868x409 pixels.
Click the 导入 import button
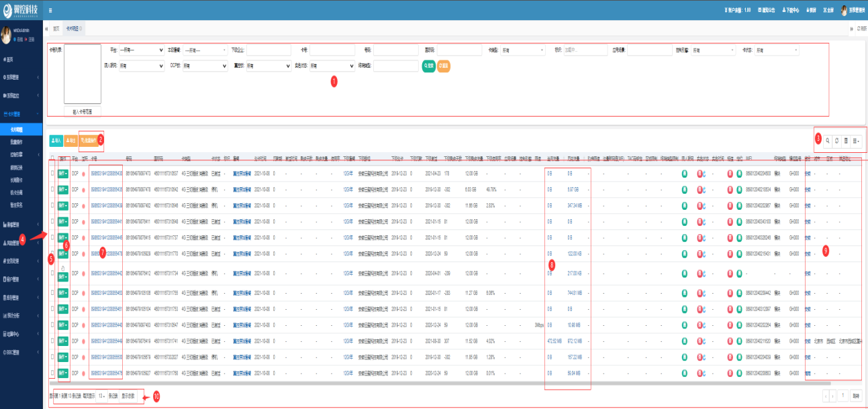(x=56, y=141)
